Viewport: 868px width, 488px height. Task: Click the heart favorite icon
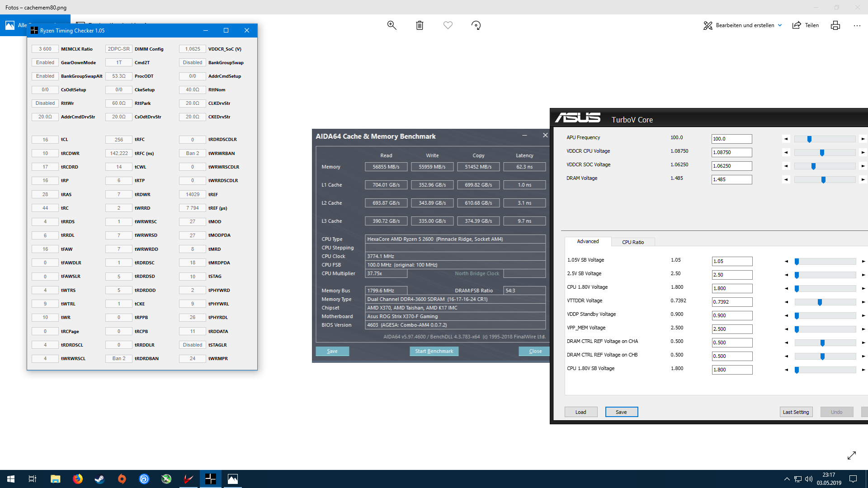point(448,25)
